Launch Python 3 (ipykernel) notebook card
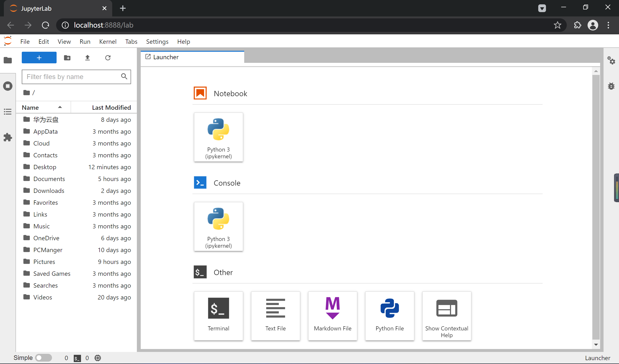The image size is (619, 364). pos(218,137)
